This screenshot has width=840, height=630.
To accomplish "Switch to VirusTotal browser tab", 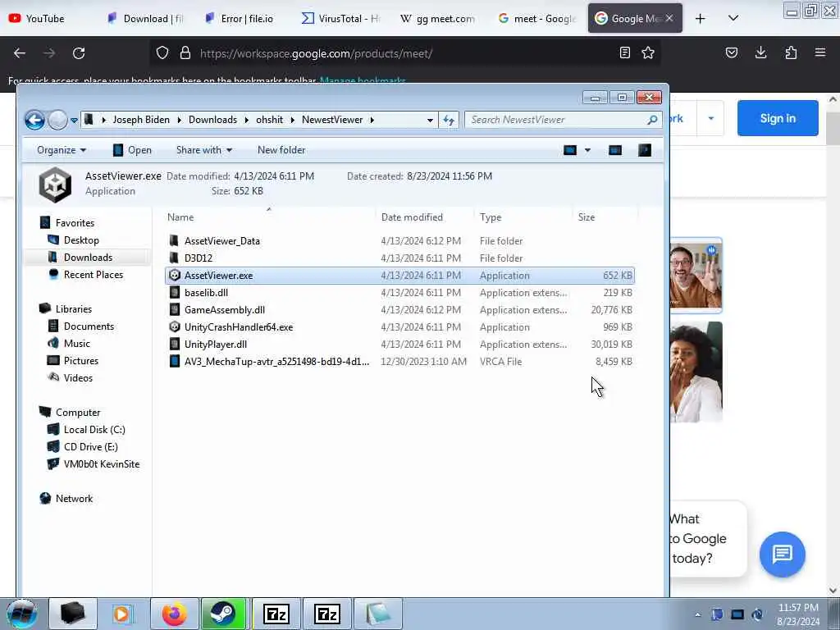I will pos(340,19).
